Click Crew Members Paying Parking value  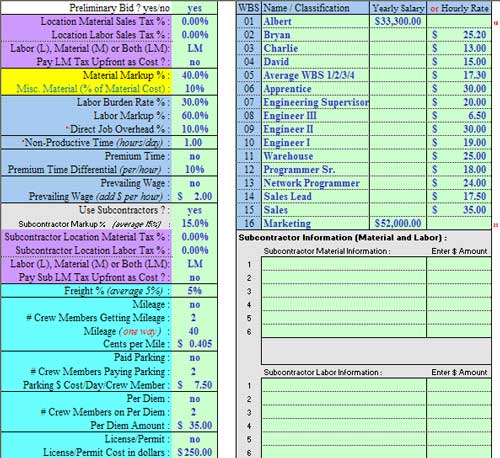(195, 371)
